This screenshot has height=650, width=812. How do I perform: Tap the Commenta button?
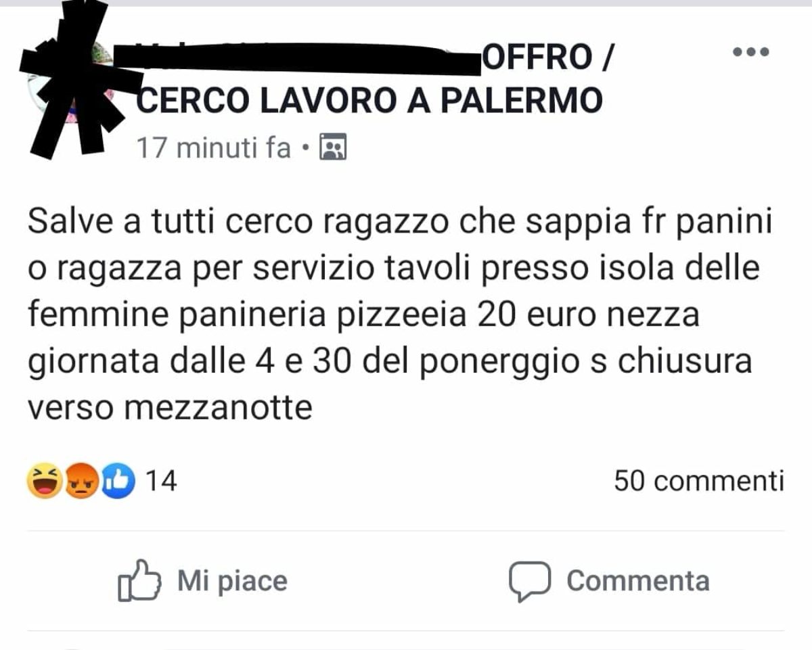tap(609, 581)
